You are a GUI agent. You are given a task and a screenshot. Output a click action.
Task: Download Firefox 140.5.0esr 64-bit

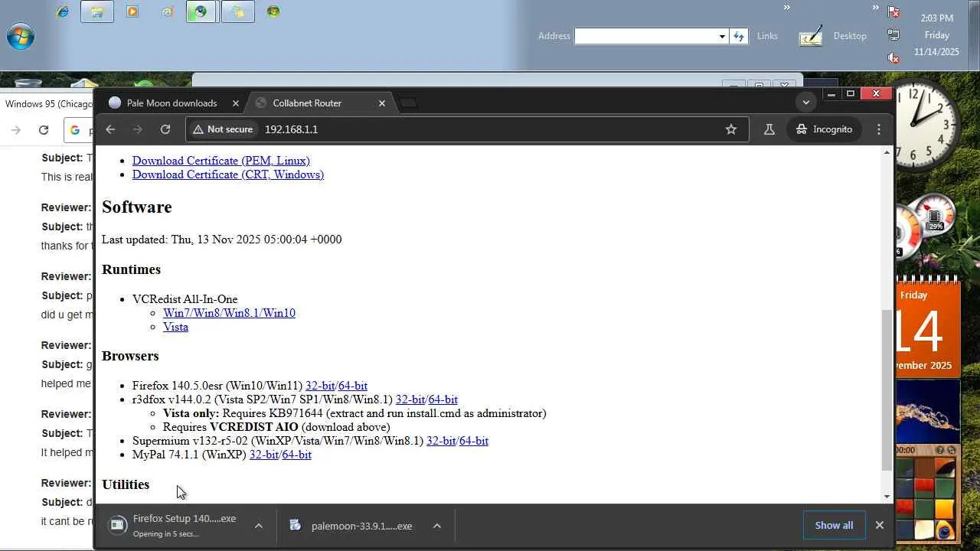coord(353,386)
